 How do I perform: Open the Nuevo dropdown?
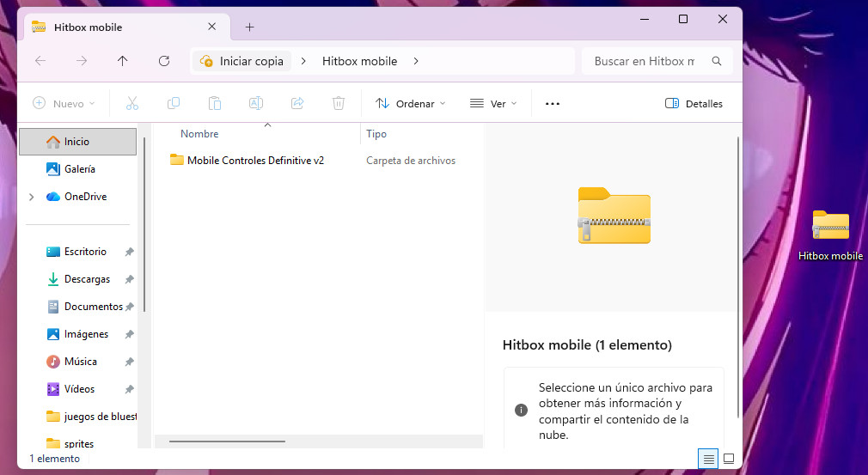click(x=64, y=103)
